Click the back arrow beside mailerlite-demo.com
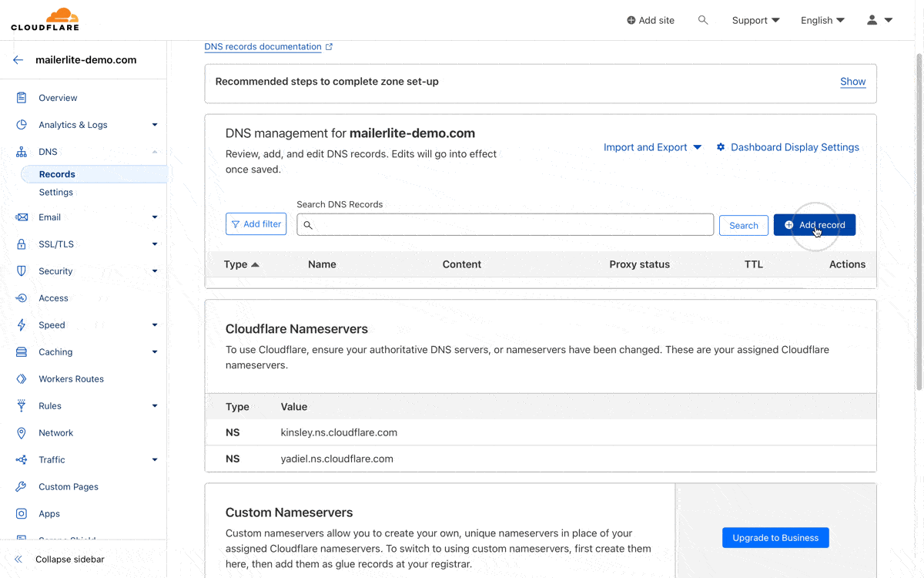 [18, 60]
